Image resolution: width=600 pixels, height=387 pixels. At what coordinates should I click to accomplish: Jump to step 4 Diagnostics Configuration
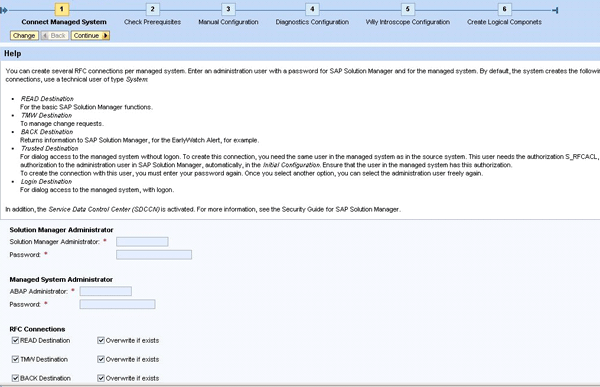point(312,9)
